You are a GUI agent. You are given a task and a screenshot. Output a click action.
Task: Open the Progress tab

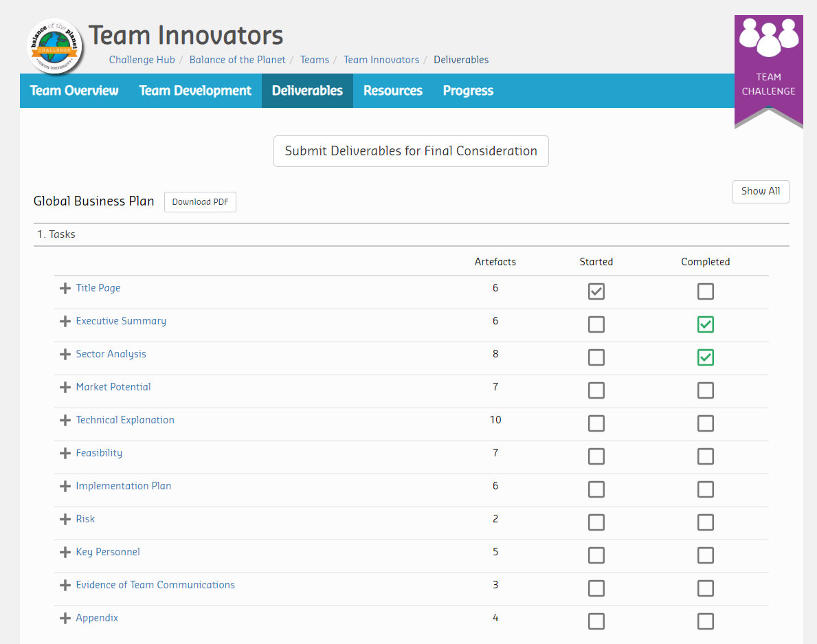point(468,91)
